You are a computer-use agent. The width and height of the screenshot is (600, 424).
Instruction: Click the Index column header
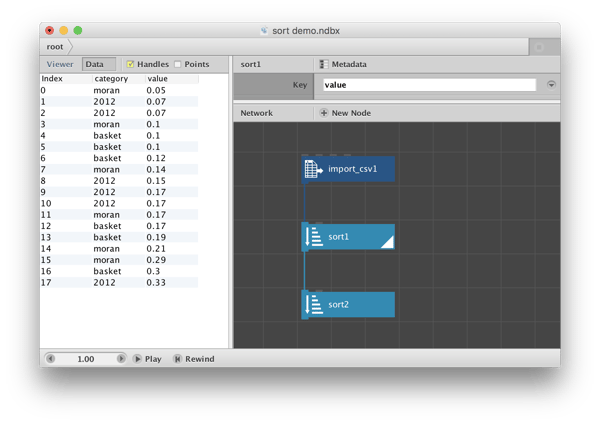coord(52,79)
